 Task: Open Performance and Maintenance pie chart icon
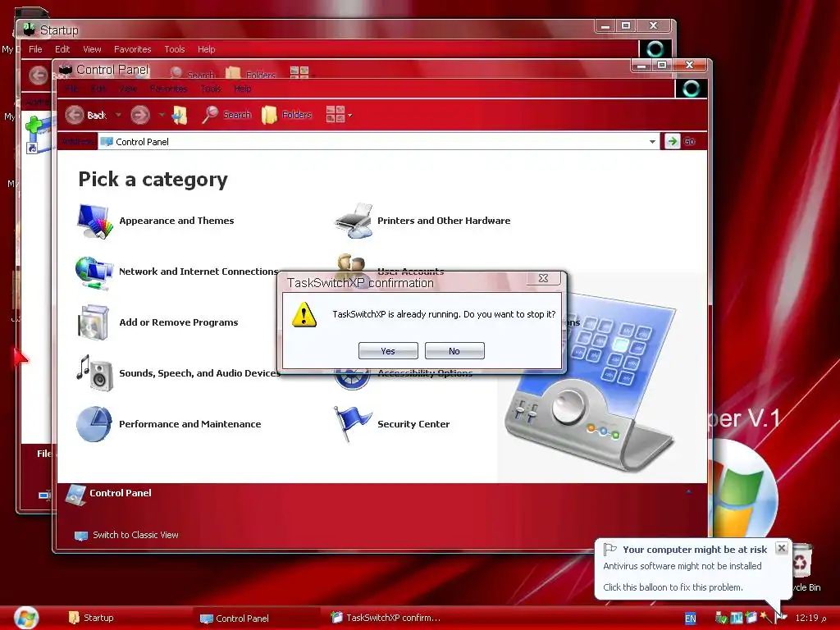coord(94,424)
